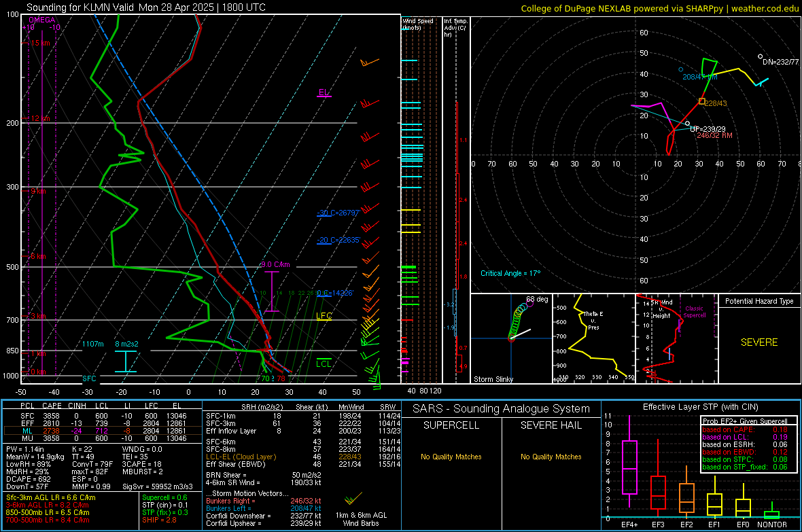
Task: Click the DownT = 57F value
Action: [x=27, y=486]
